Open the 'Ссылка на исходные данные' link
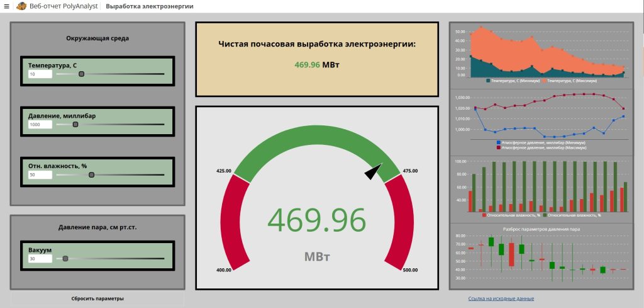Image resolution: width=644 pixels, height=308 pixels. 501,299
